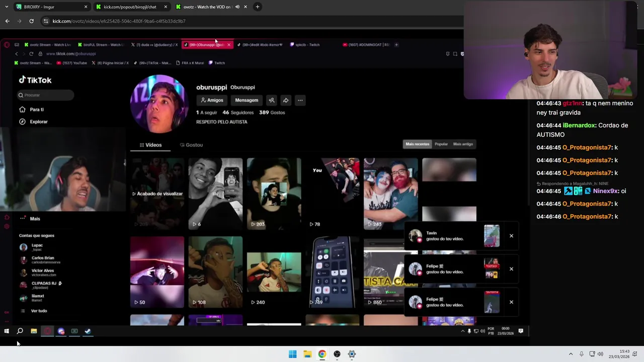644x362 pixels.
Task: Select the duda @dudaxry X tab
Action: [x=155, y=45]
